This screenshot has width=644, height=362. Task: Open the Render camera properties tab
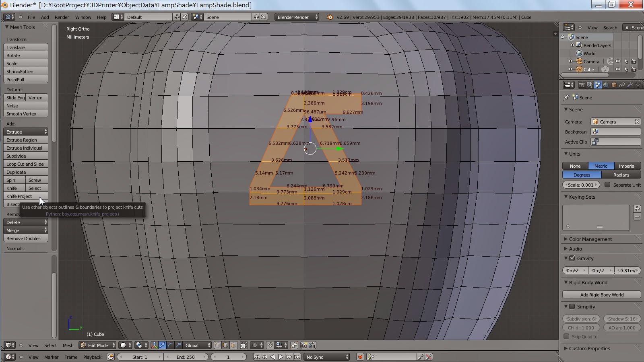[x=582, y=85]
